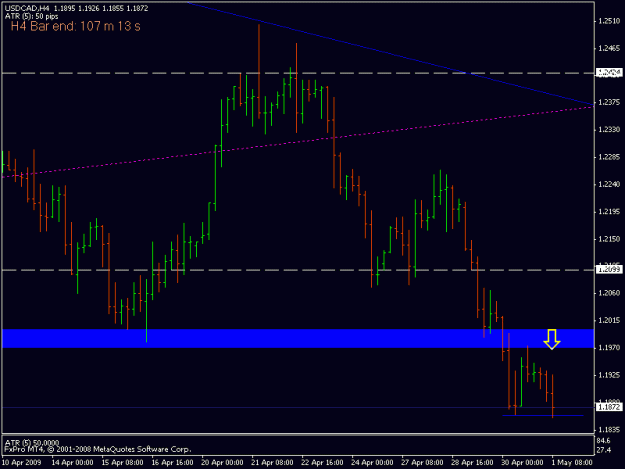This screenshot has width=625, height=469.
Task: Click the 'ATR (5) 50.0000' indicator label
Action: pos(32,442)
